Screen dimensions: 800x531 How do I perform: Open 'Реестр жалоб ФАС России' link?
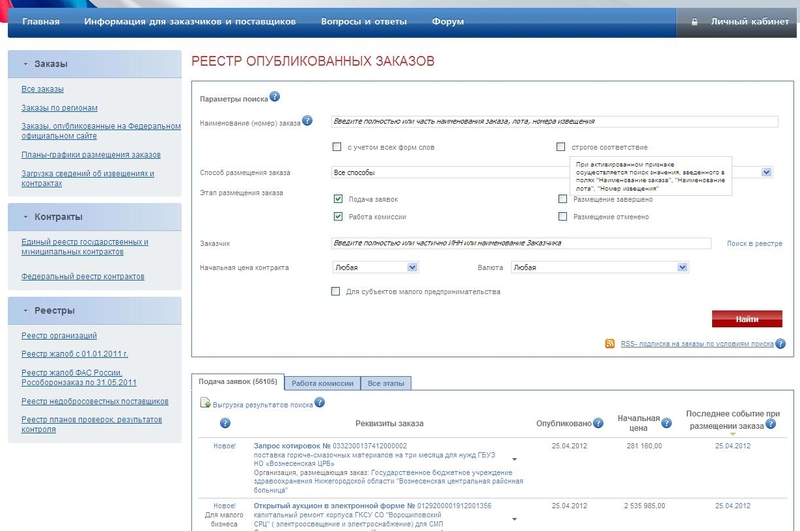coord(79,377)
